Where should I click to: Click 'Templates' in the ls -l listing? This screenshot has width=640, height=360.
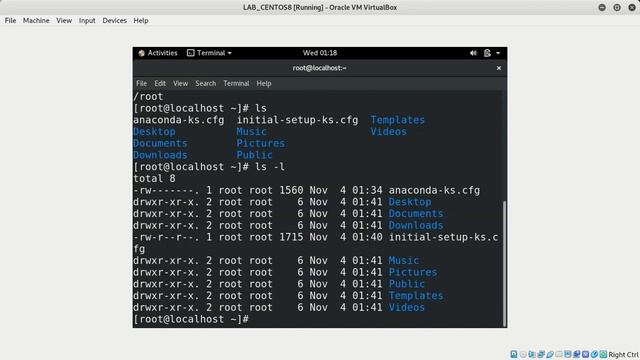coord(416,296)
